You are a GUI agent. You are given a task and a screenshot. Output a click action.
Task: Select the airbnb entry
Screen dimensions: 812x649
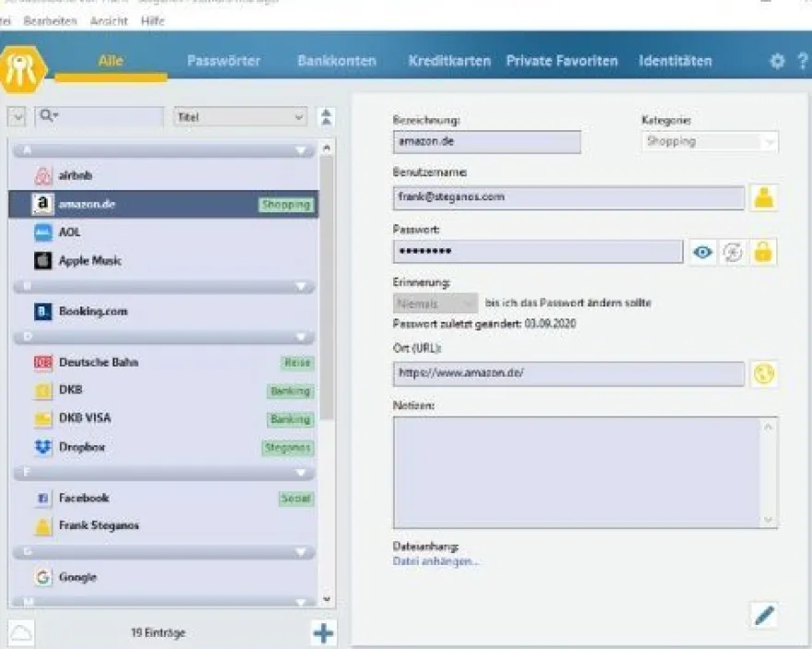click(x=163, y=175)
